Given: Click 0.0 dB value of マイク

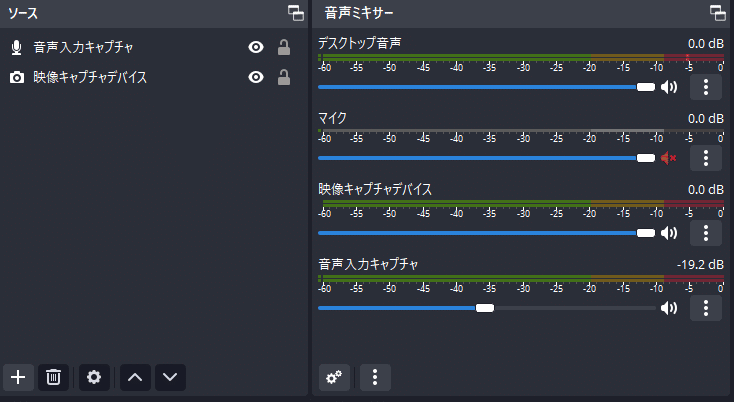Looking at the screenshot, I should [x=705, y=119].
